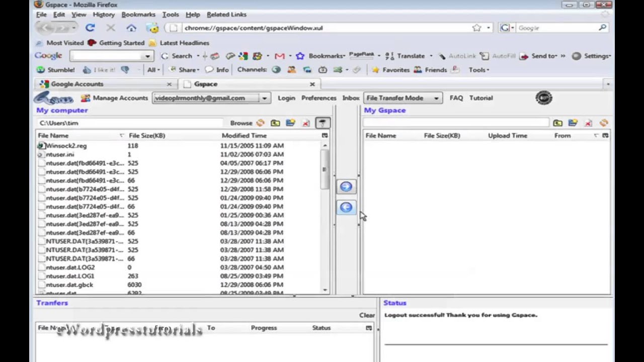Delete selected file in My Gspace pane
Screen dimensions: 644x362
[588, 123]
